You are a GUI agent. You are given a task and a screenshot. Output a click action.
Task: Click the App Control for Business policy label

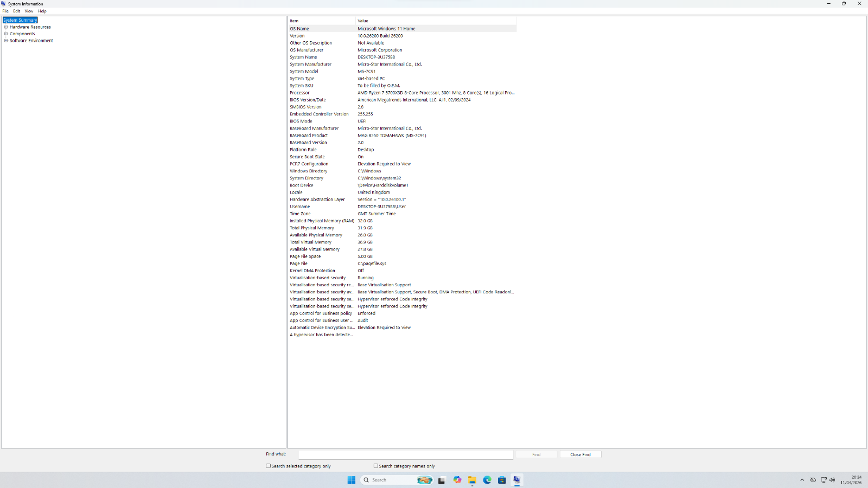321,313
